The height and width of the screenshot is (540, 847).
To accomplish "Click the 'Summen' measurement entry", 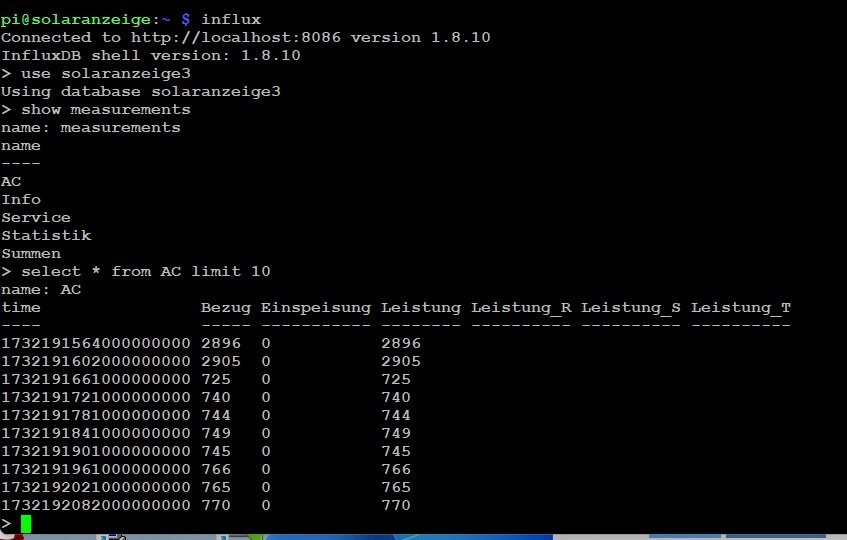I will click(31, 253).
